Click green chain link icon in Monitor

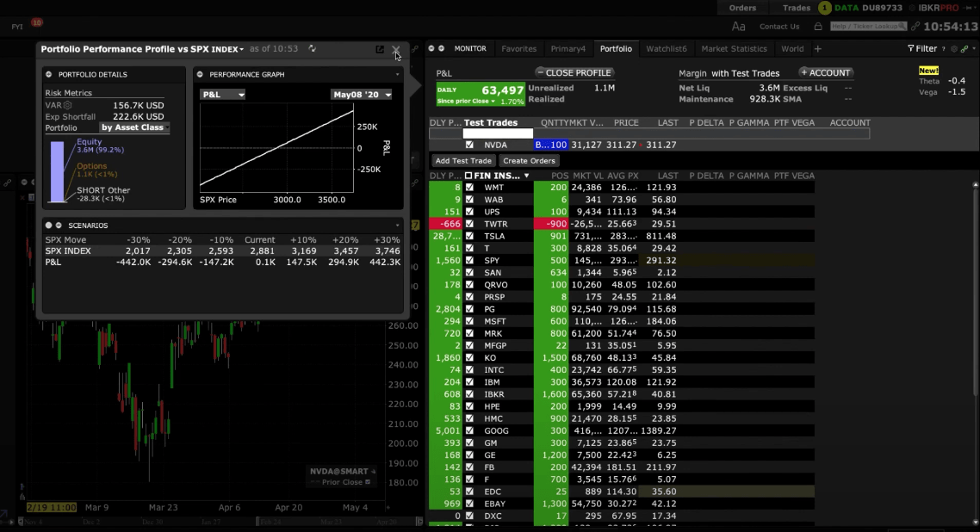[x=964, y=49]
